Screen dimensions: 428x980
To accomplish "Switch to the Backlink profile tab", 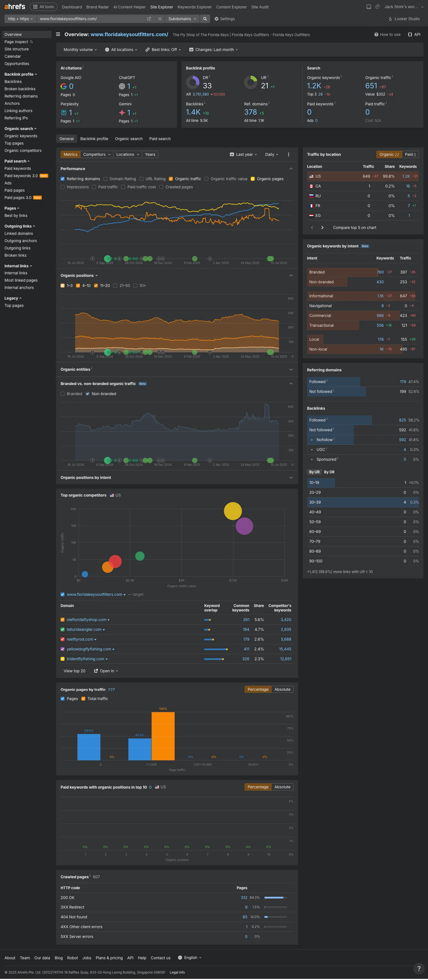I will (94, 139).
